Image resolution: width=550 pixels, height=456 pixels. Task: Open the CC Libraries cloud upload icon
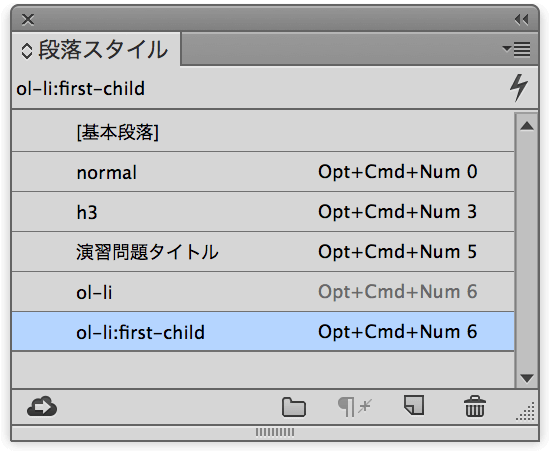[x=42, y=407]
